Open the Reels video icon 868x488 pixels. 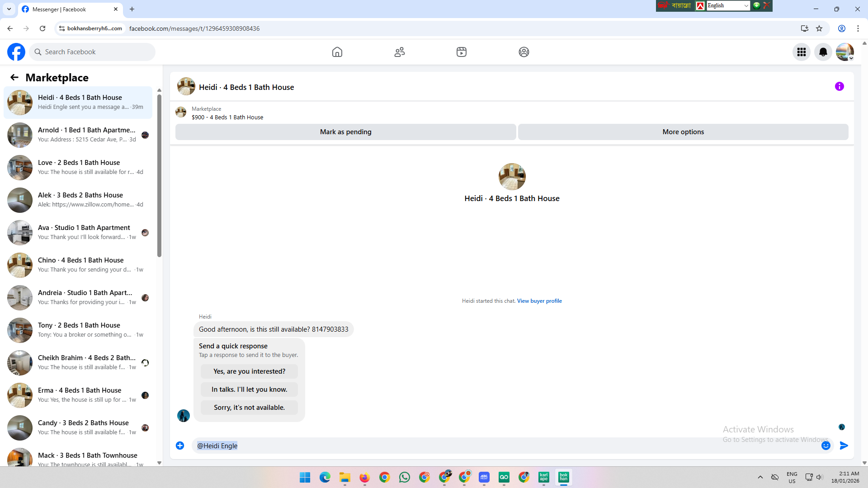pos(461,52)
